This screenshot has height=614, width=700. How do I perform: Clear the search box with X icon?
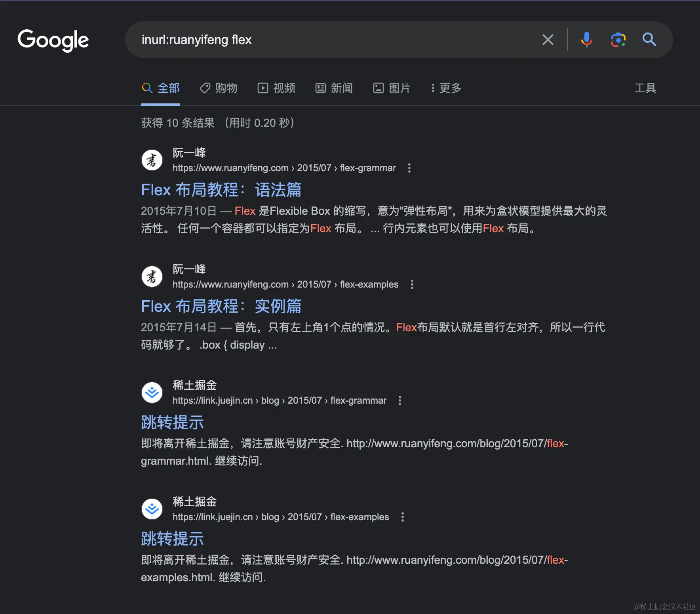(548, 40)
